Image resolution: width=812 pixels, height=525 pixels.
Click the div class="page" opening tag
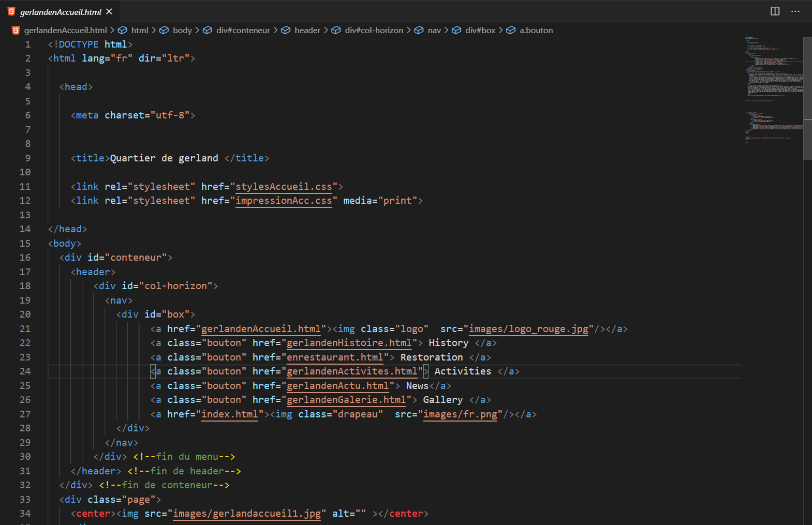pos(110,499)
